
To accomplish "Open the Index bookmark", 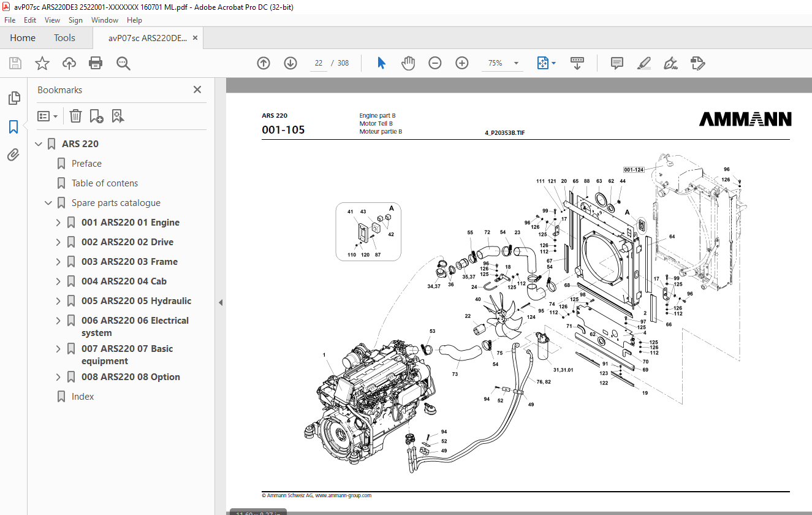I will click(x=83, y=397).
